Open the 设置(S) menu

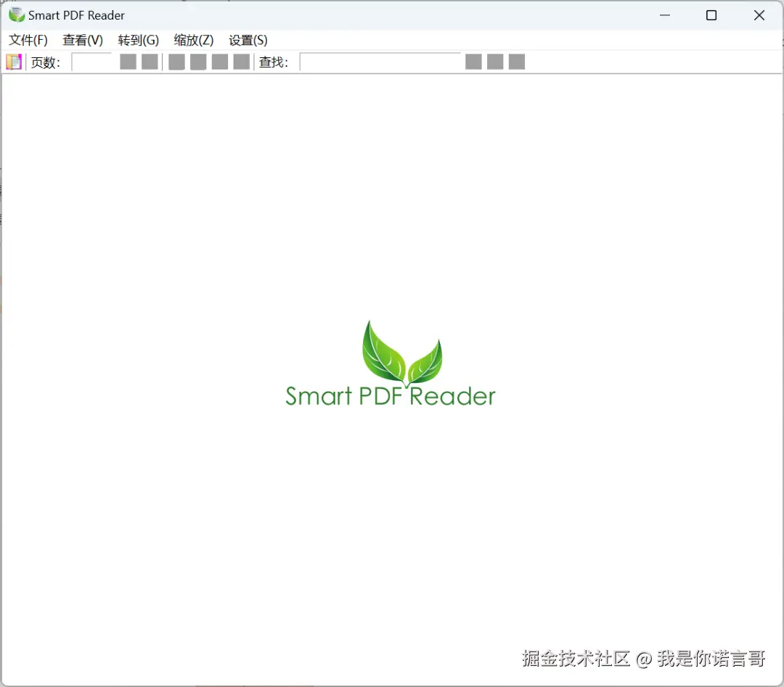pyautogui.click(x=248, y=40)
